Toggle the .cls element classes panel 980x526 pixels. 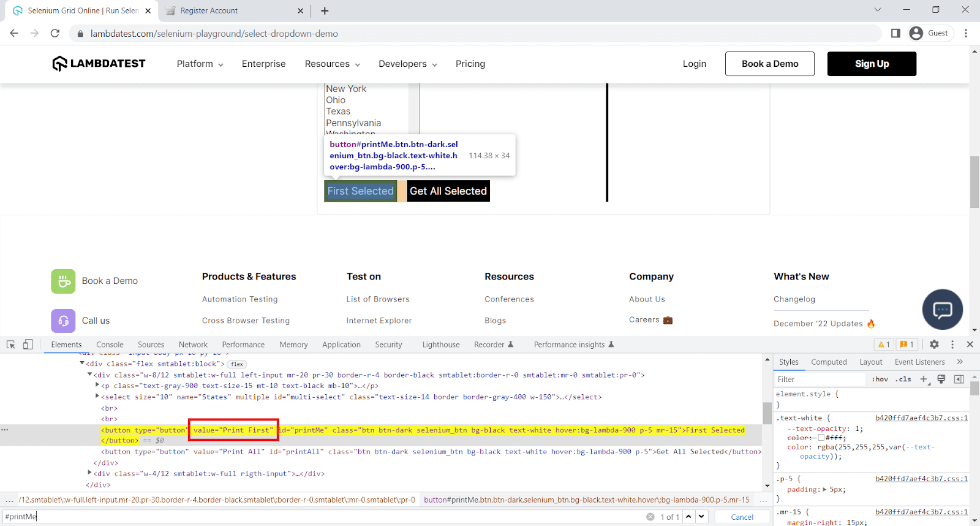(x=903, y=379)
